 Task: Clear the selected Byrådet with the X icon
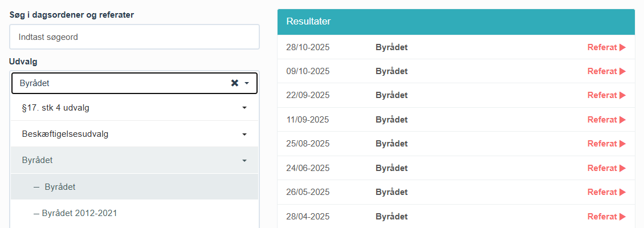click(234, 83)
